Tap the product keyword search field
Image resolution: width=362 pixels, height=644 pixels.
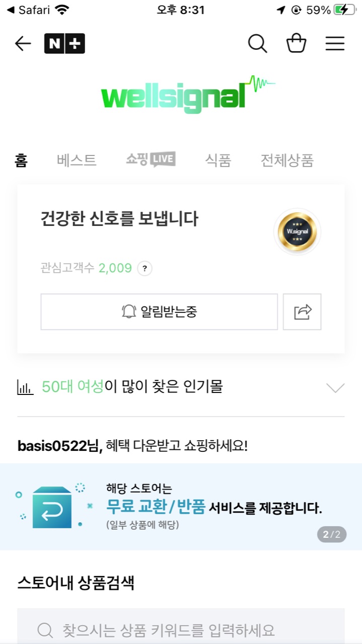tap(181, 629)
